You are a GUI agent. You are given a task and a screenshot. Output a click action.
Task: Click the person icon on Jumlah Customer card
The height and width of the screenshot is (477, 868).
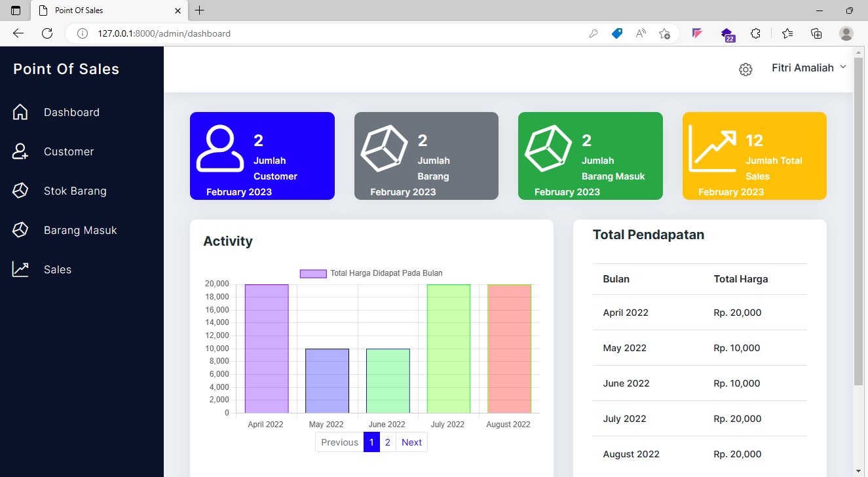(x=219, y=148)
